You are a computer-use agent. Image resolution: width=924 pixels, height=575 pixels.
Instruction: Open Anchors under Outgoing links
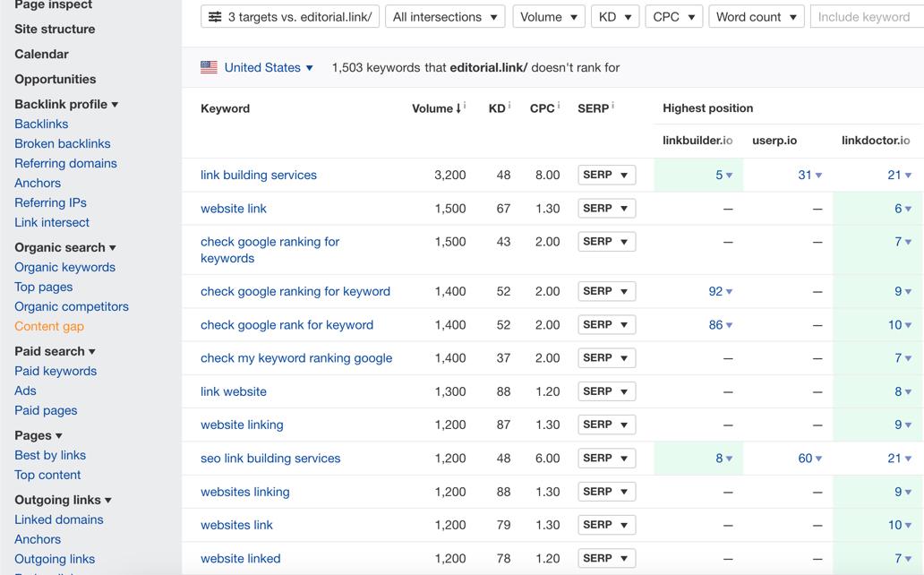click(38, 539)
